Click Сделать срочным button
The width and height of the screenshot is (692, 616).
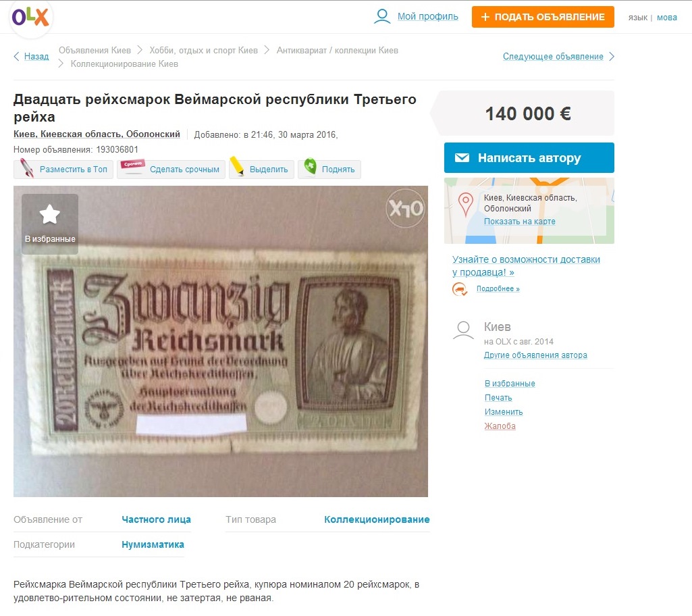(171, 170)
